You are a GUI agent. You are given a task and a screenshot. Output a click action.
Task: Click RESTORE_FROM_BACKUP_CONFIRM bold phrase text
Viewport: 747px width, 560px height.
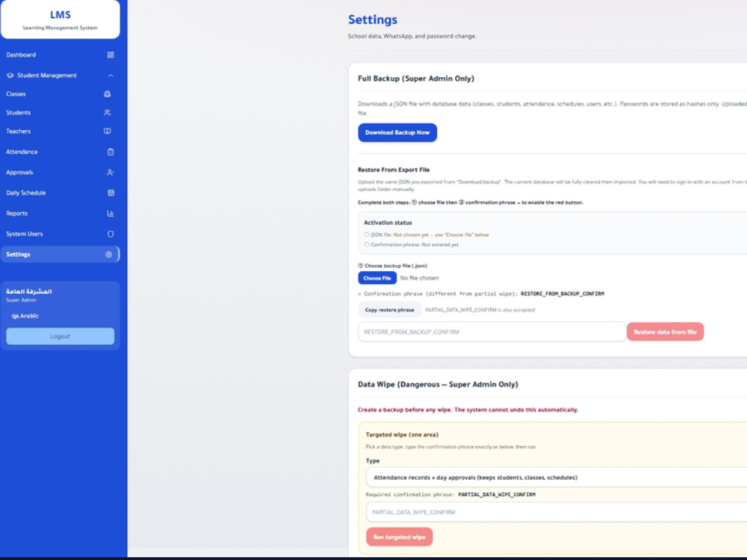[x=562, y=293]
